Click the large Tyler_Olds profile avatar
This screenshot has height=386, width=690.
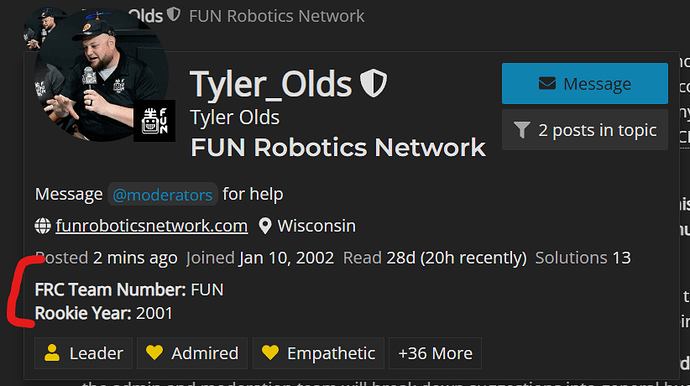101,75
